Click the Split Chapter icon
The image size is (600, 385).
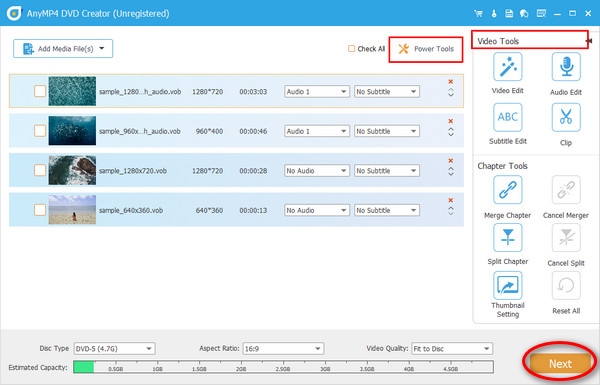pos(507,238)
